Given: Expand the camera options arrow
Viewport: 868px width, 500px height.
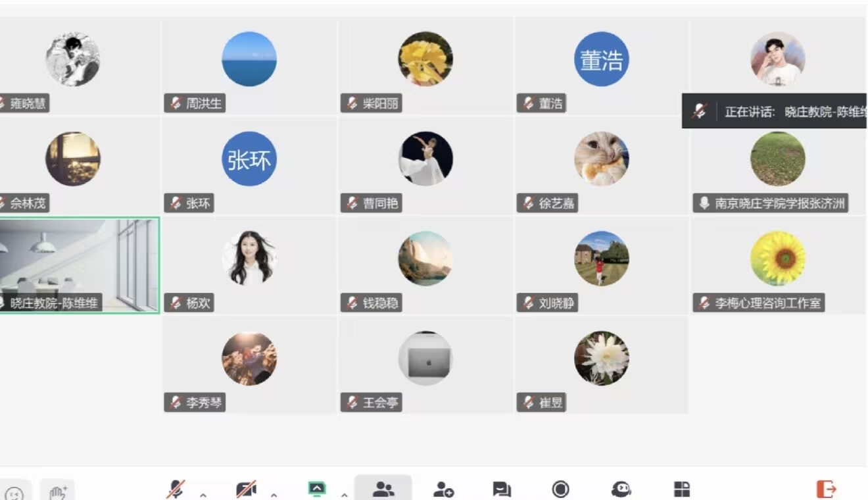Looking at the screenshot, I should [274, 494].
